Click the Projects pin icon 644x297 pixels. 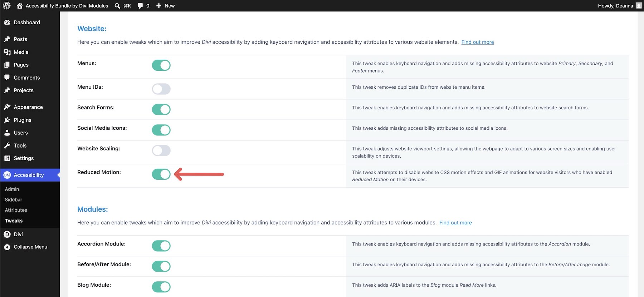(x=7, y=90)
